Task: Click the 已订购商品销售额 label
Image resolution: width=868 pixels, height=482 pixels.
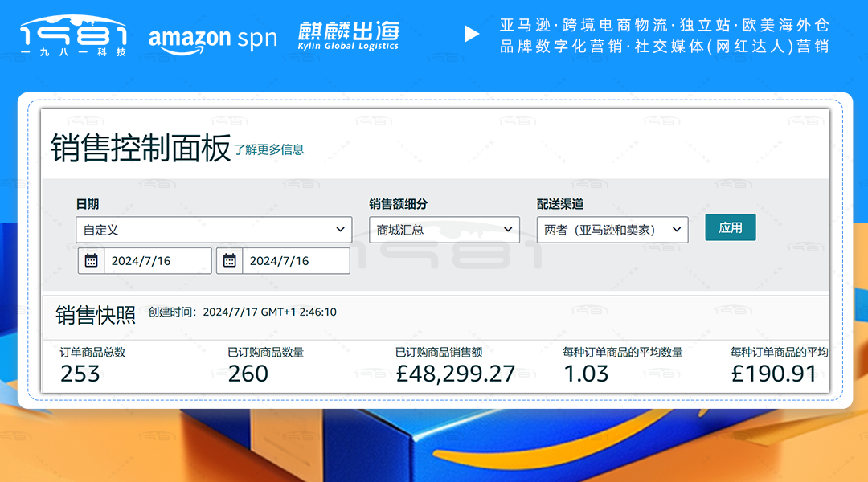Action: 439,353
